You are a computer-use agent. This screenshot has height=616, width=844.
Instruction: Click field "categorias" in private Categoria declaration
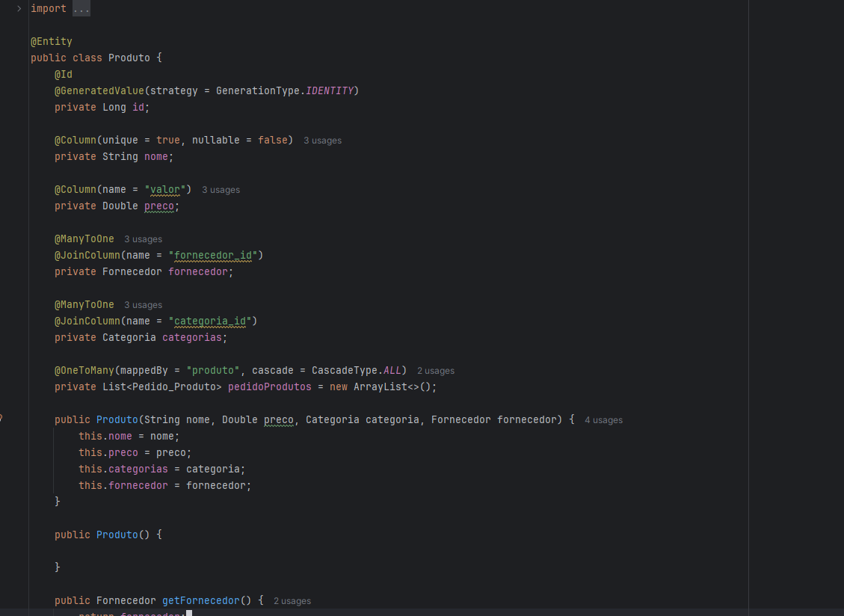coord(192,338)
